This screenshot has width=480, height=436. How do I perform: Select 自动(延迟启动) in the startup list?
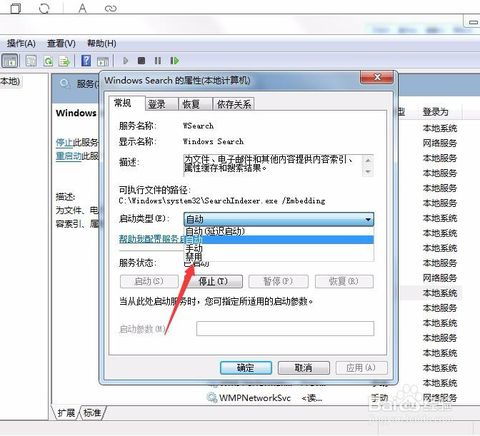[215, 231]
